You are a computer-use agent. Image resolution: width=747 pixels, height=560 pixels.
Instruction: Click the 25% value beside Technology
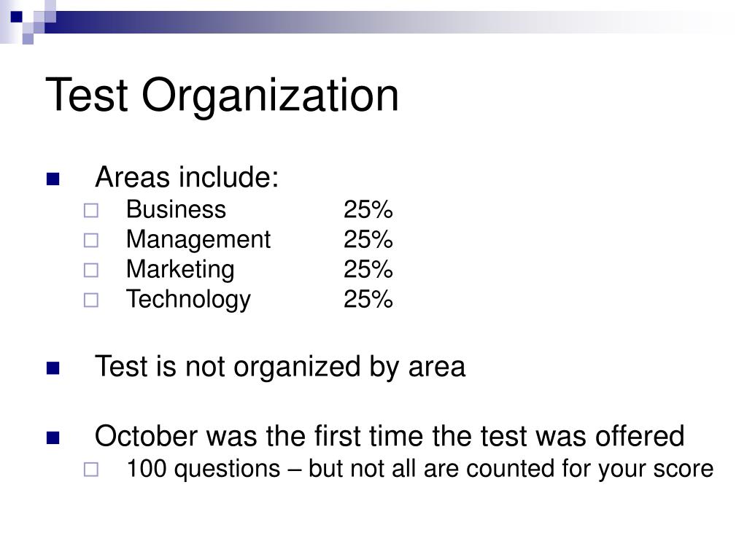[x=368, y=300]
